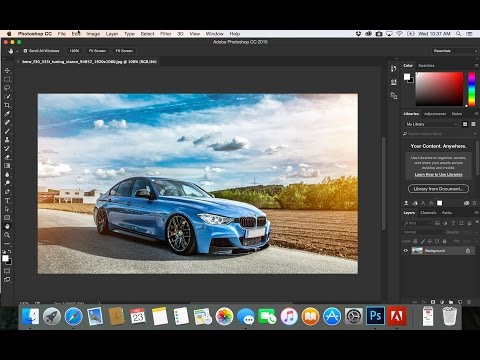Select the Clone Stamp tool
480x360 pixels.
tap(7, 140)
